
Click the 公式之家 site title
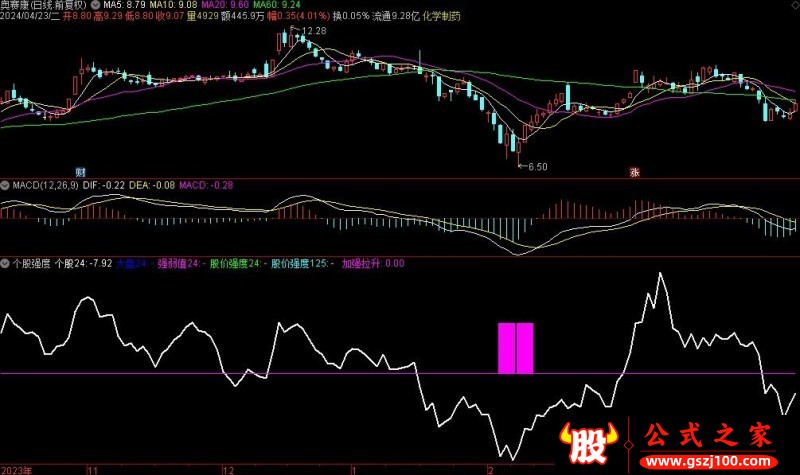click(x=708, y=437)
